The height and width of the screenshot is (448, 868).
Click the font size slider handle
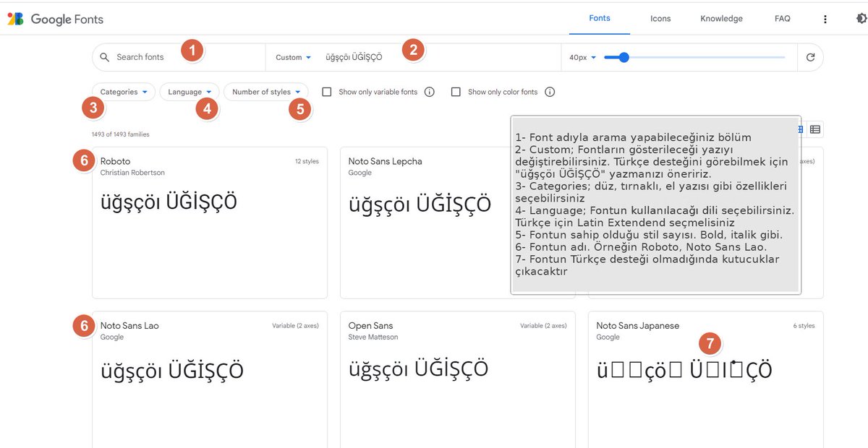click(624, 57)
